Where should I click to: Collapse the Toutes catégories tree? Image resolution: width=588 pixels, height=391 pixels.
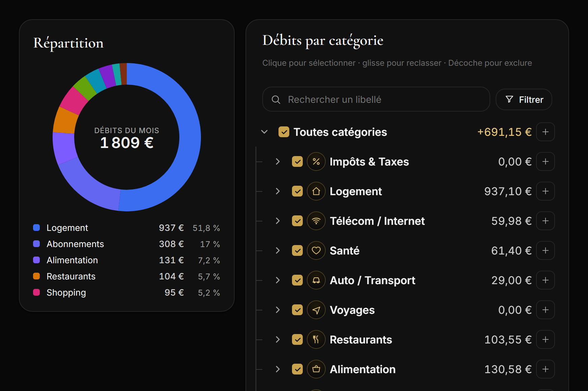click(264, 132)
